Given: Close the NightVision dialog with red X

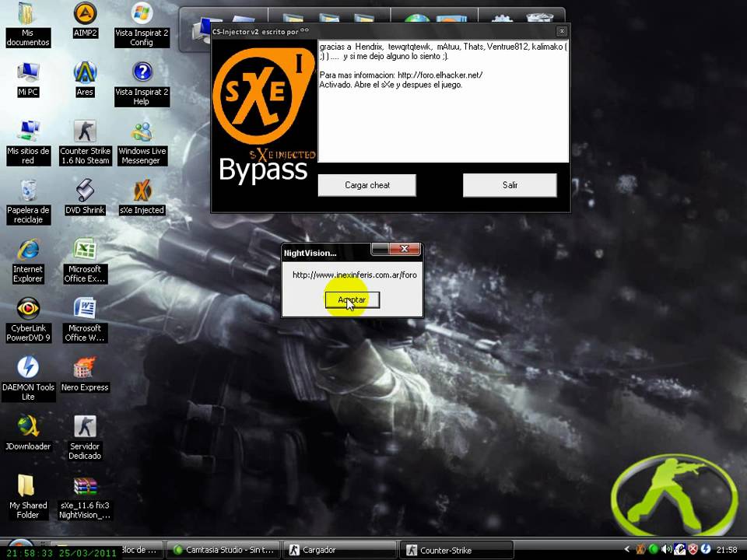Looking at the screenshot, I should point(405,249).
